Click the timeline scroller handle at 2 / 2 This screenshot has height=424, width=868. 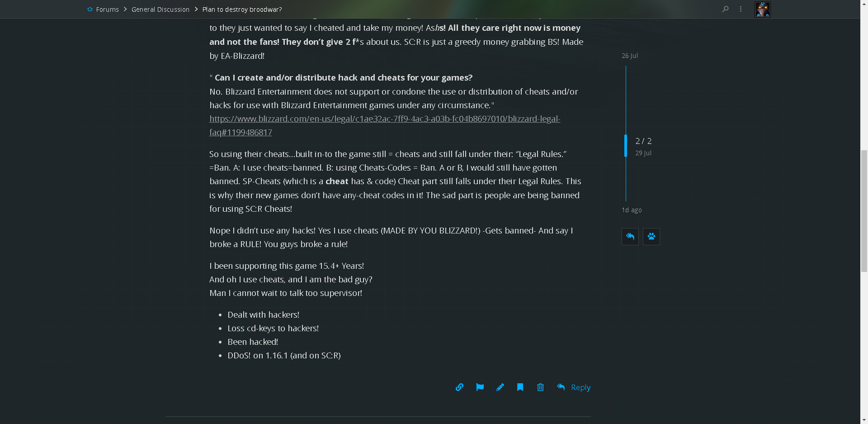(x=626, y=146)
